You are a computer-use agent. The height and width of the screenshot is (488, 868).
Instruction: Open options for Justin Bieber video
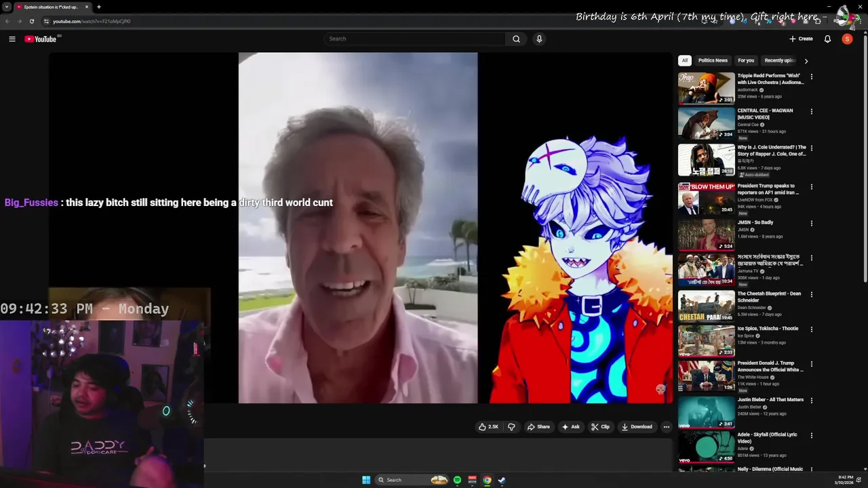coord(811,401)
